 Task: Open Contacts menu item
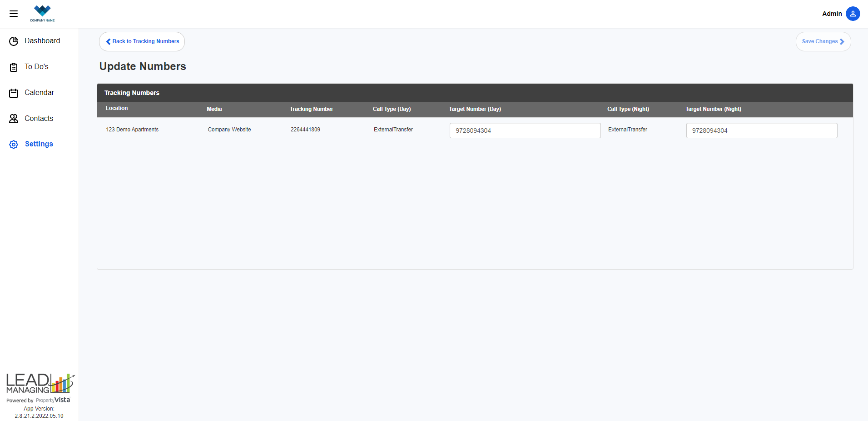[39, 119]
